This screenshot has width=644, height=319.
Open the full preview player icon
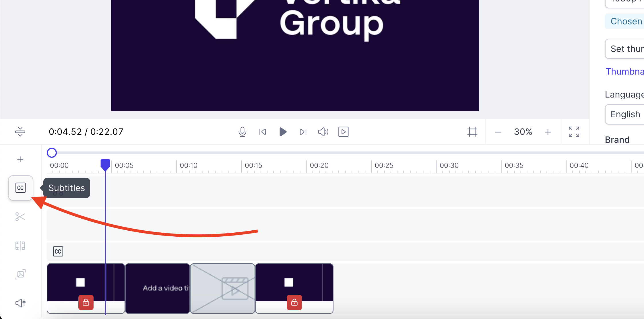point(343,132)
